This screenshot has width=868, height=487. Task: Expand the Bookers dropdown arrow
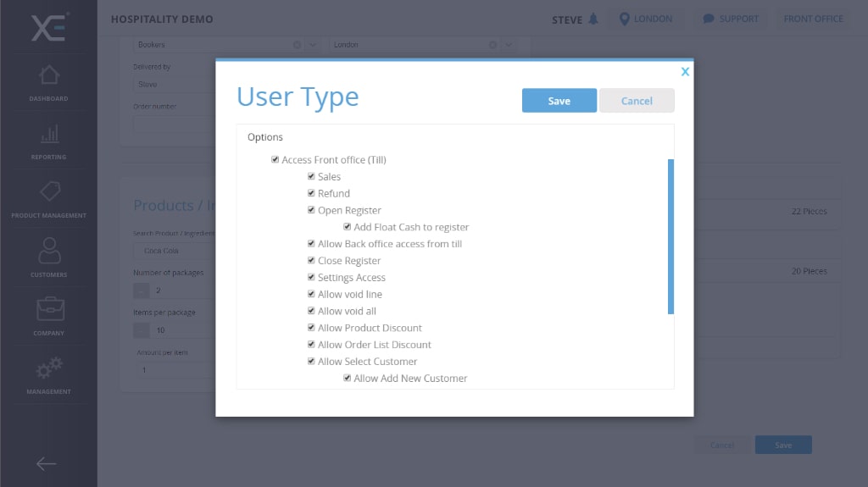tap(312, 44)
